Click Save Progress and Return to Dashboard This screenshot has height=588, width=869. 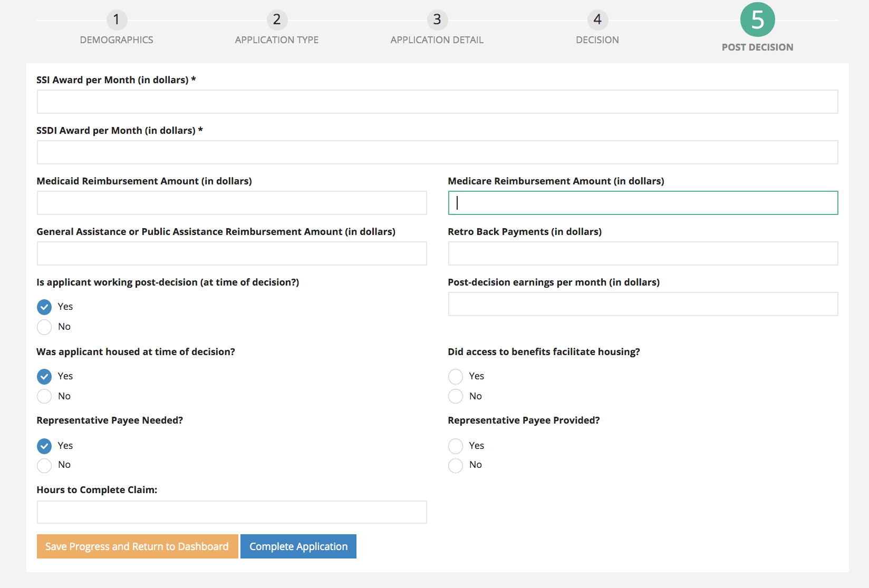coord(137,546)
